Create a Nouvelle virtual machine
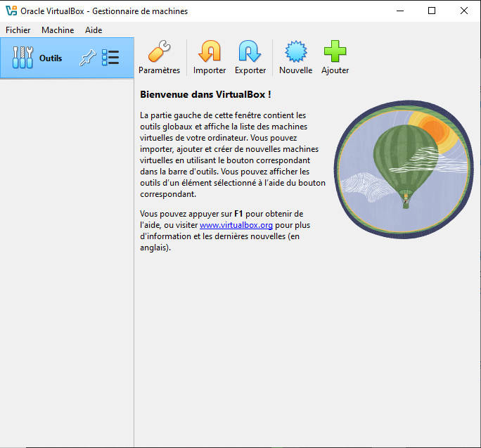481x448 pixels. 295,57
